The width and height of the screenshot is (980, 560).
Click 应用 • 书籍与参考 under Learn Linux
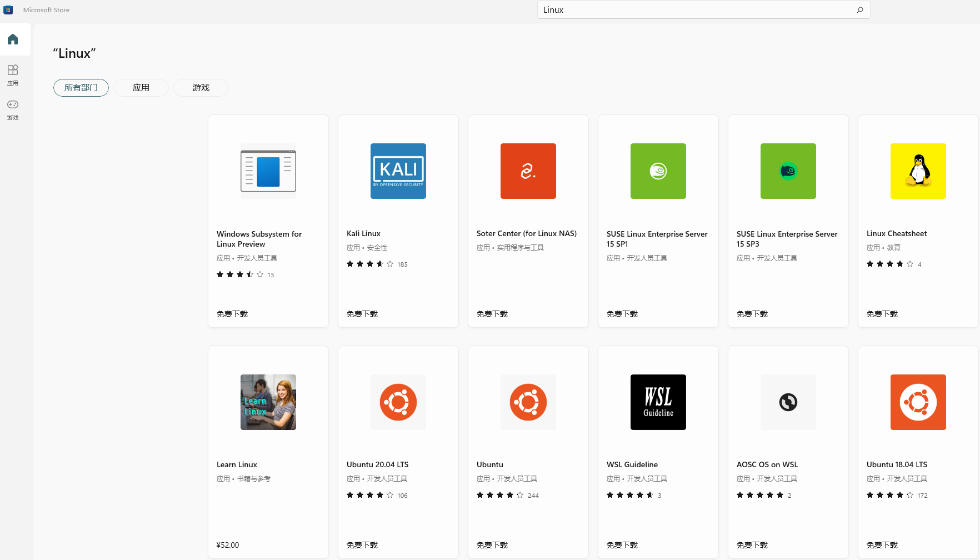243,479
